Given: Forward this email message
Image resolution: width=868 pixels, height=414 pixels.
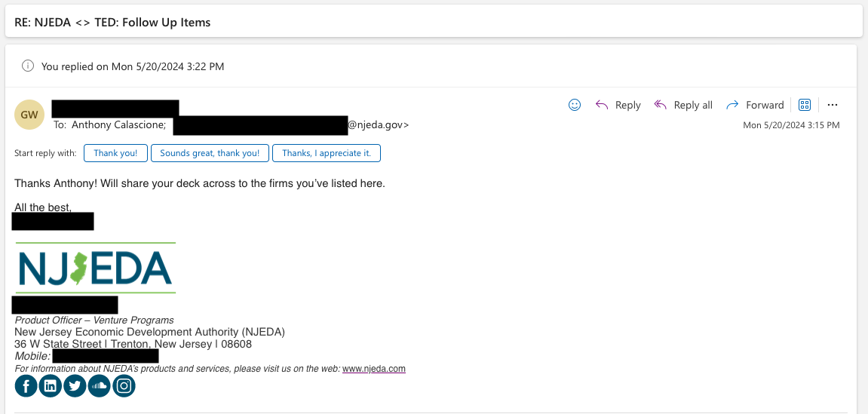Looking at the screenshot, I should tap(755, 105).
